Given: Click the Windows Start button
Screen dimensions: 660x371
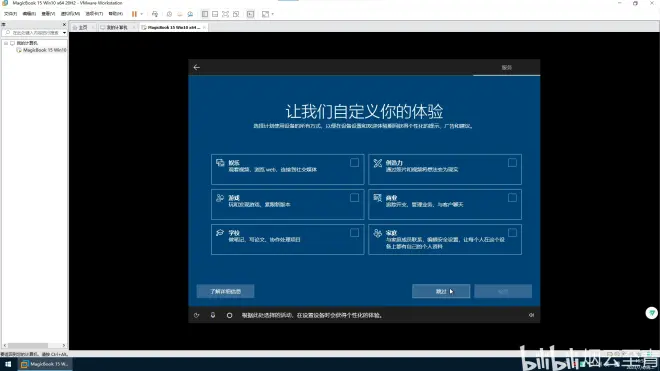Looking at the screenshot, I should (x=8, y=364).
